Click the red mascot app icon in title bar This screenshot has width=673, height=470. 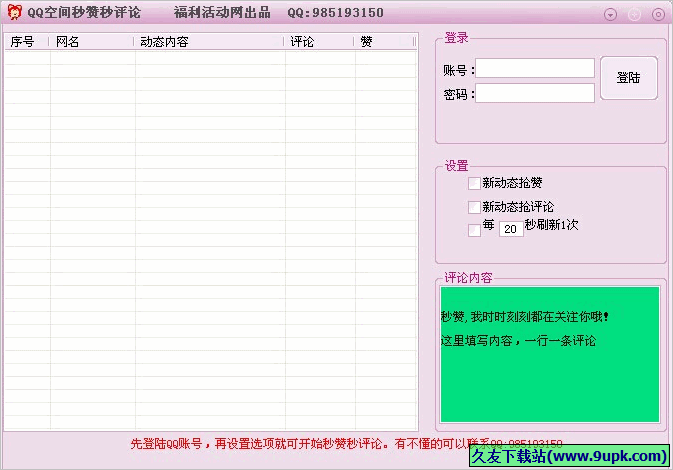(x=14, y=12)
